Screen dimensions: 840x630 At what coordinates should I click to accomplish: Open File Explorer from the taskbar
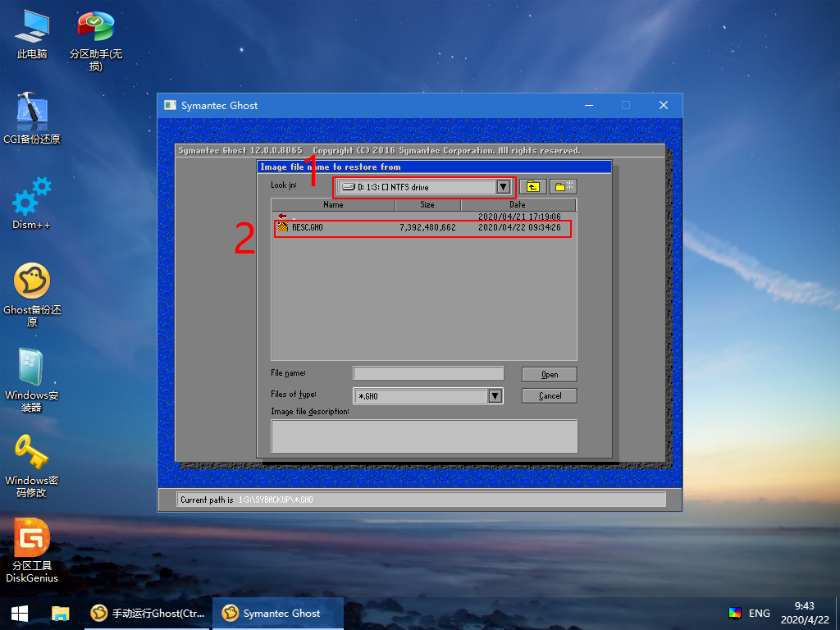[x=61, y=614]
